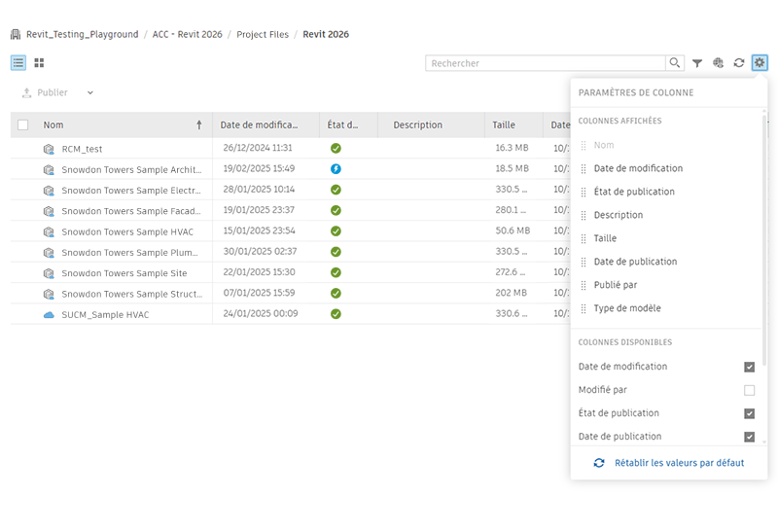Tick the select-all checkbox in header

click(22, 125)
